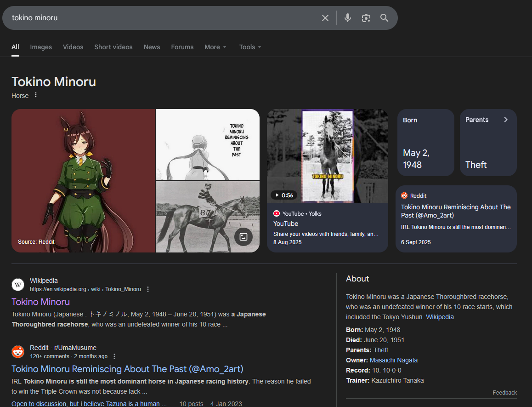Viewport: 532px width, 407px height.
Task: Click the Born May 2, 1948 card
Action: (425, 143)
